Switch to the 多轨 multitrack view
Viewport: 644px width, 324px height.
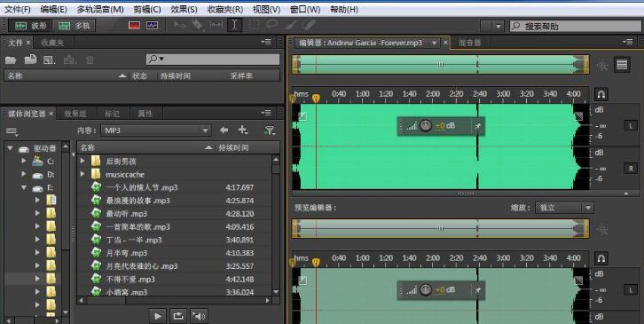click(x=74, y=26)
